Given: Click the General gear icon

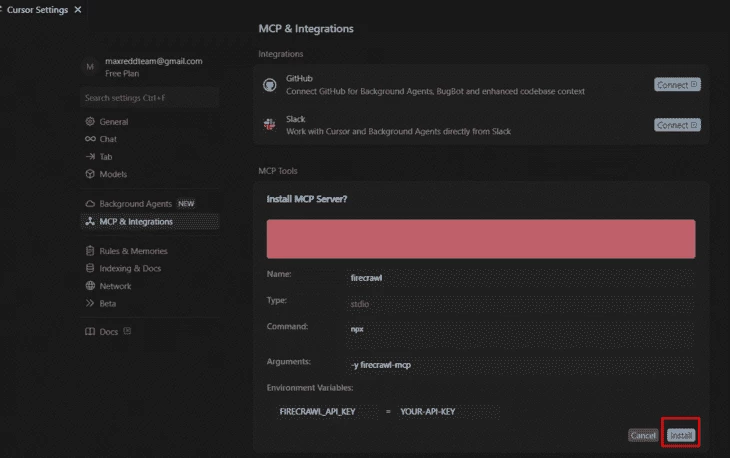Looking at the screenshot, I should point(90,122).
